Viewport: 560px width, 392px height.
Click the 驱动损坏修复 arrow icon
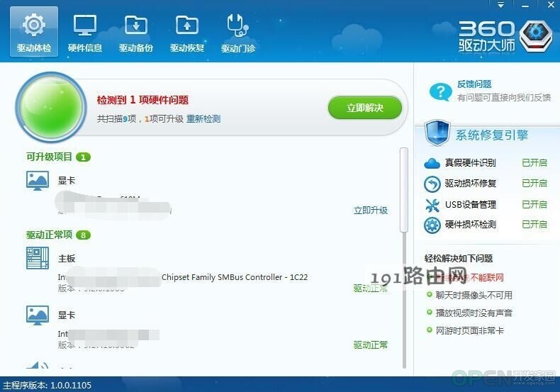[432, 184]
